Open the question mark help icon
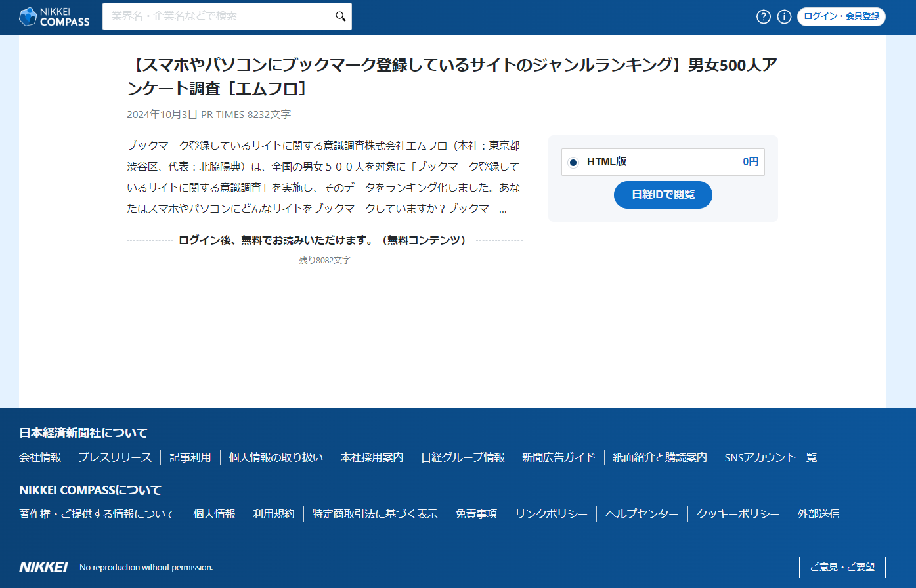This screenshot has height=588, width=916. (763, 17)
